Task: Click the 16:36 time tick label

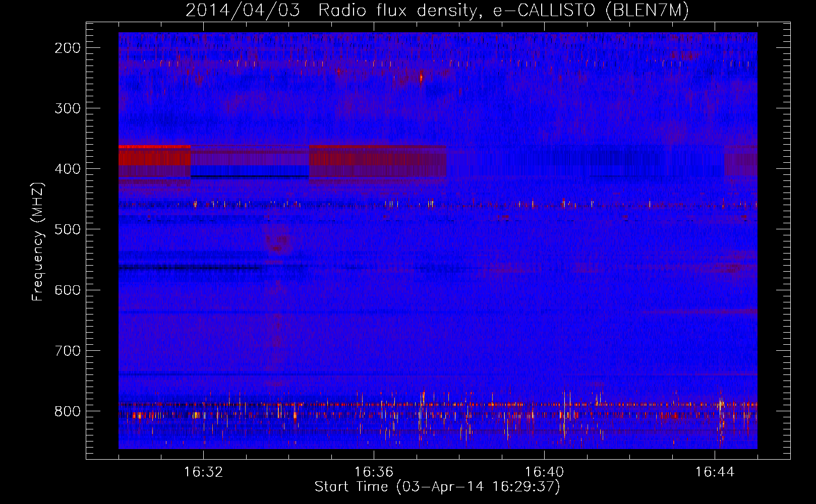Action: [374, 472]
